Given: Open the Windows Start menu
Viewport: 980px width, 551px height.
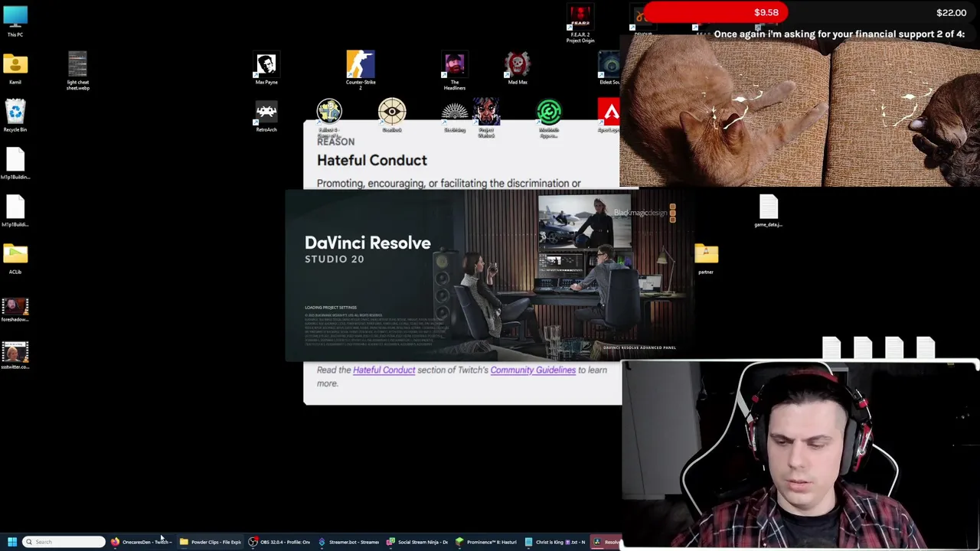Looking at the screenshot, I should 11,542.
